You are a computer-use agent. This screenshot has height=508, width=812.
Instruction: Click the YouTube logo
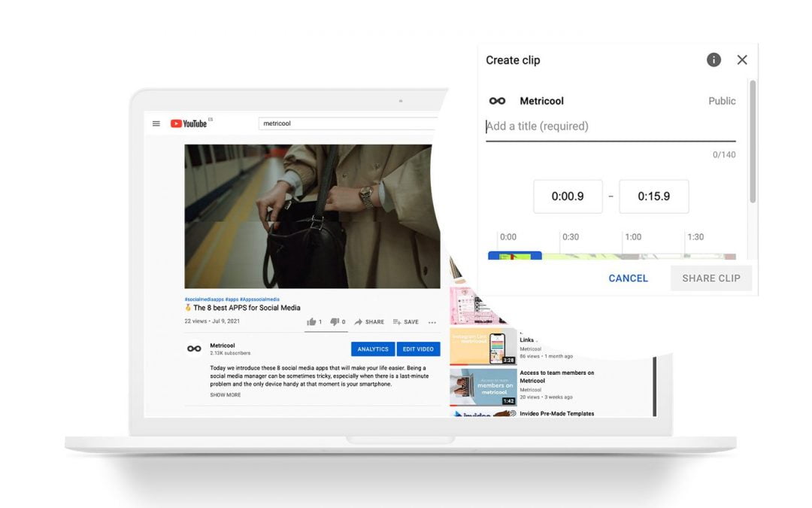pyautogui.click(x=189, y=123)
